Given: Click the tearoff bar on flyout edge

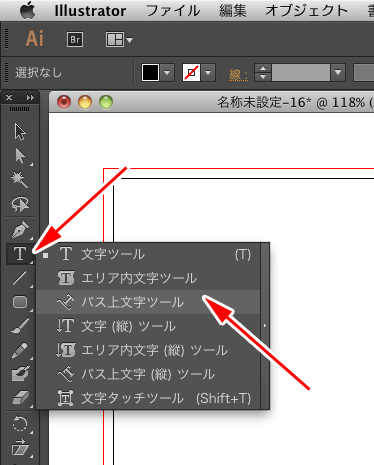Looking at the screenshot, I should pyautogui.click(x=265, y=326).
